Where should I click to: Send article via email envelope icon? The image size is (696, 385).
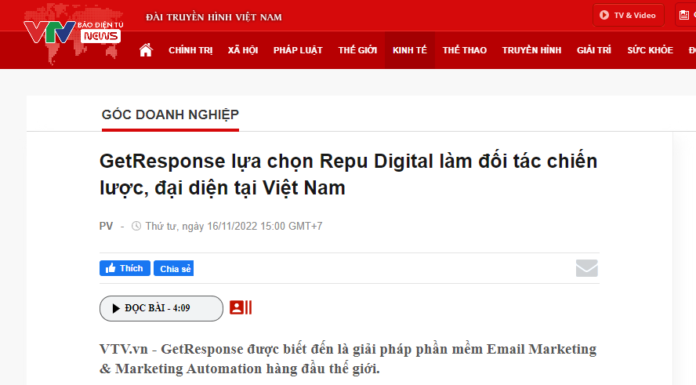587,268
